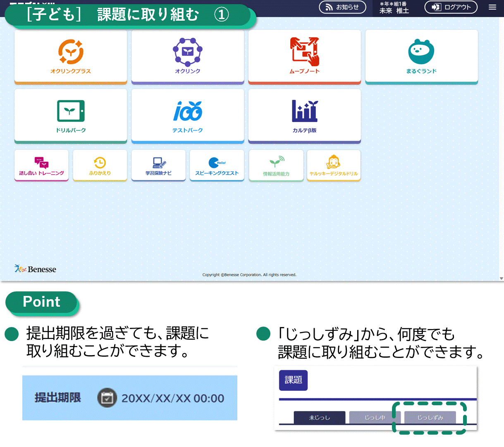Launch the purple オクリンク app
Viewport: 504px width, 447px height.
point(188,57)
